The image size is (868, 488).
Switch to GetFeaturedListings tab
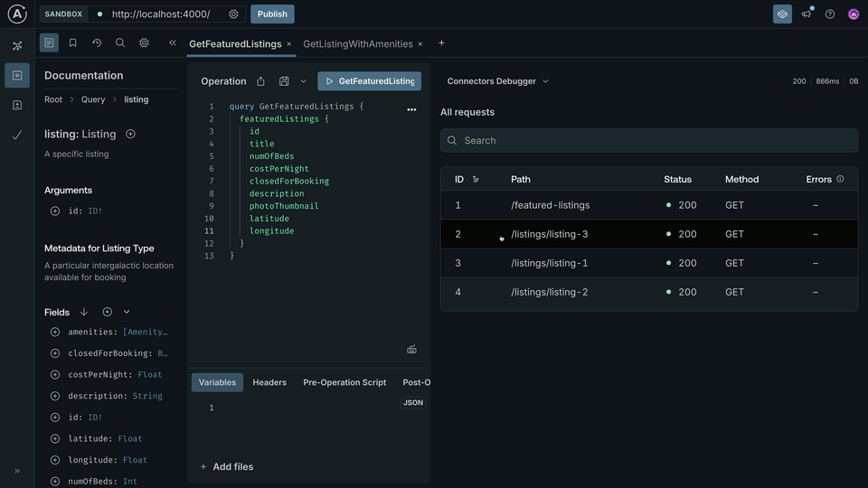click(x=235, y=43)
